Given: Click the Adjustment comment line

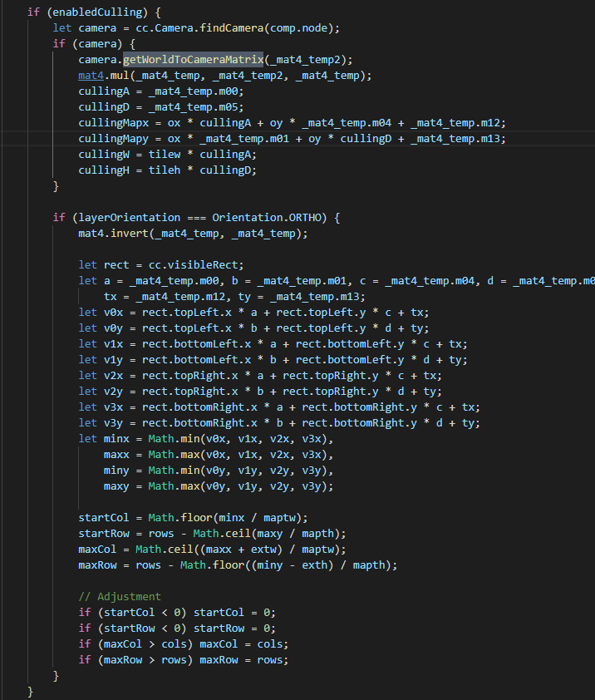Looking at the screenshot, I should click(120, 596).
